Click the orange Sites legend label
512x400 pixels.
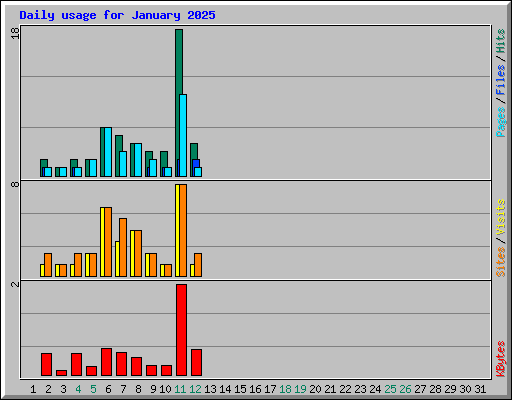click(x=500, y=262)
